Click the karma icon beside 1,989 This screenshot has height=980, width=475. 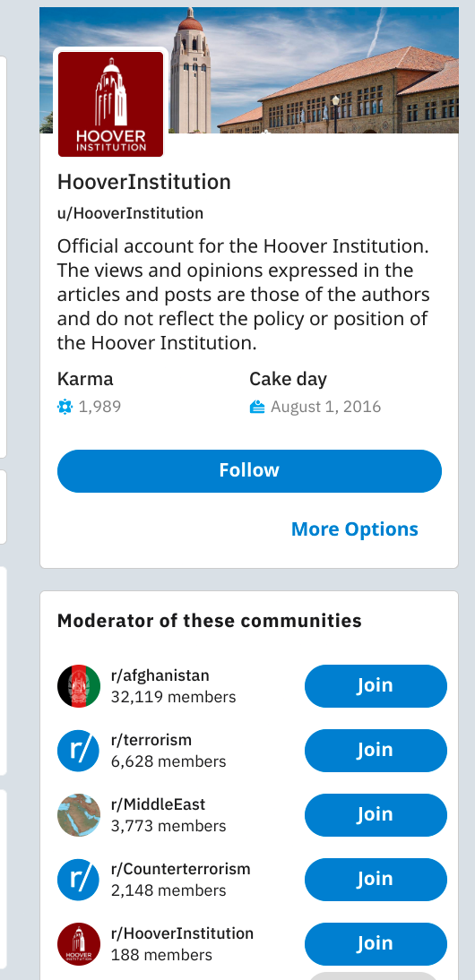pyautogui.click(x=65, y=407)
